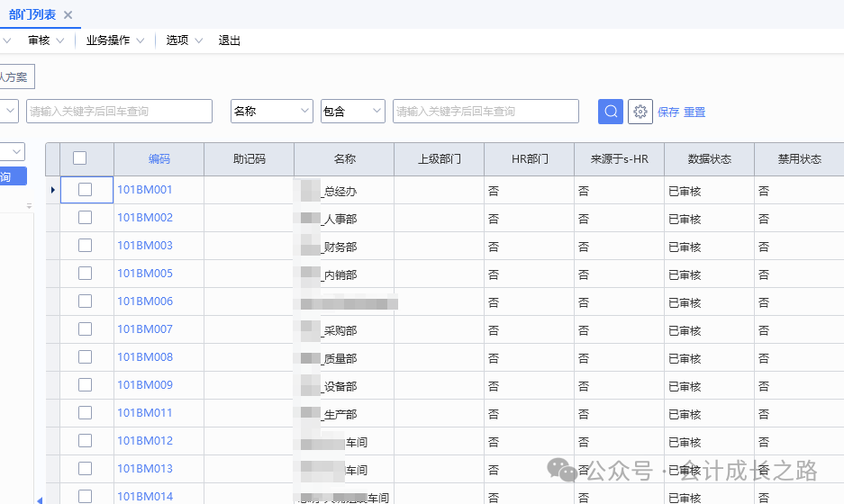The height and width of the screenshot is (504, 844).
Task: Click 退出 in the toolbar
Action: [x=230, y=40]
